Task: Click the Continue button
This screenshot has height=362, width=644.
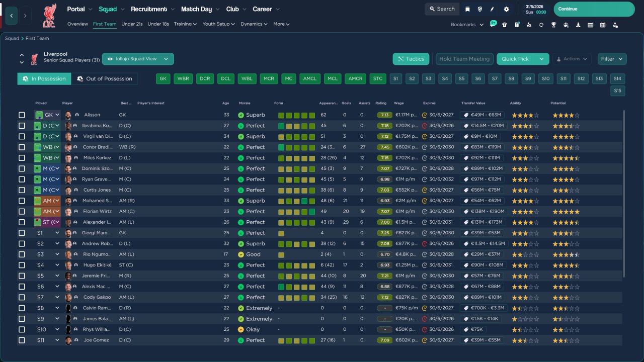Action: [x=594, y=9]
